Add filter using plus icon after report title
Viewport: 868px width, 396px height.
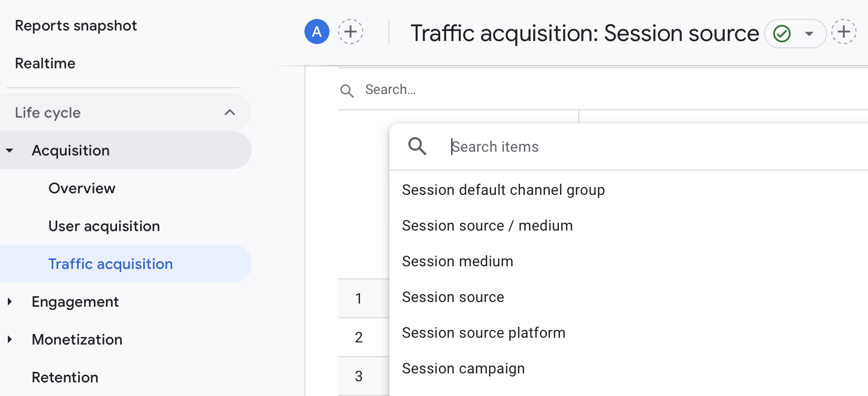(x=844, y=32)
